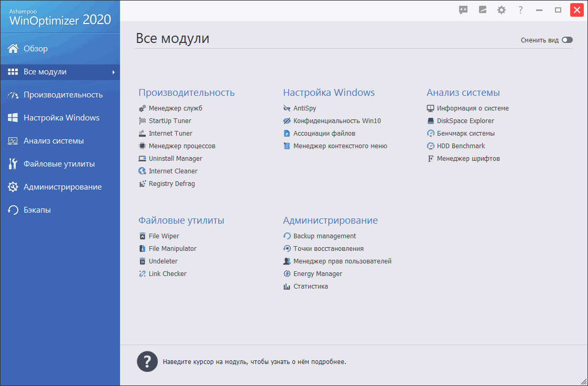
Task: Select Анализ системы in the sidebar
Action: (60, 141)
